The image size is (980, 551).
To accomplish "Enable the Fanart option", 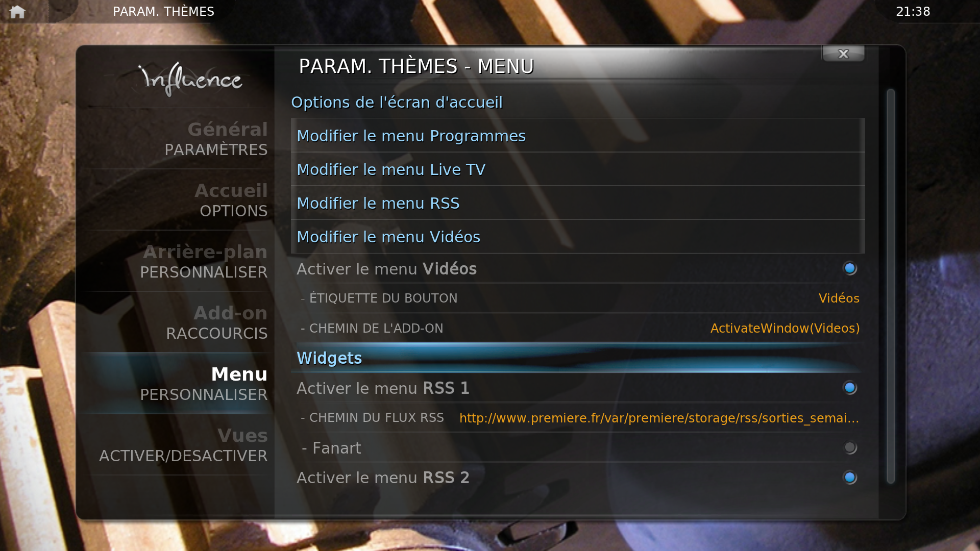I will tap(850, 447).
